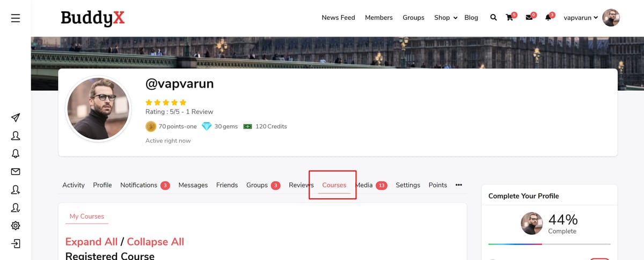Open the shopping cart icon
This screenshot has width=644, height=260.
[509, 18]
